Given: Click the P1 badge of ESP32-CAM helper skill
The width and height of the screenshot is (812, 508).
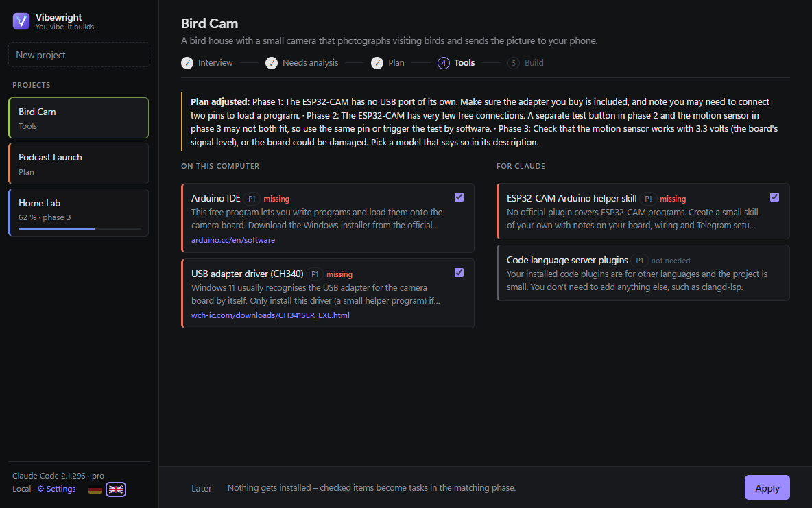Looking at the screenshot, I should click(648, 199).
